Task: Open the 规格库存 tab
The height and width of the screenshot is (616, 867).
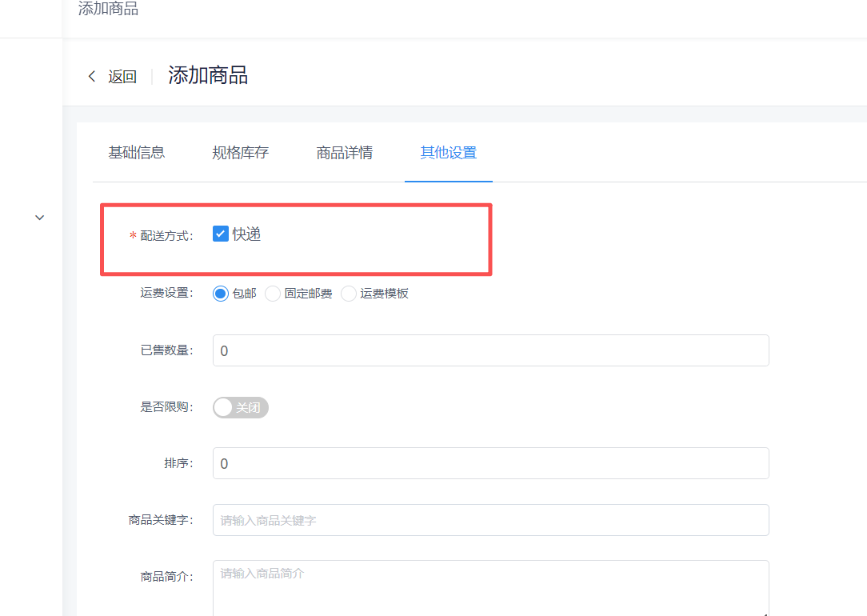Action: (241, 153)
